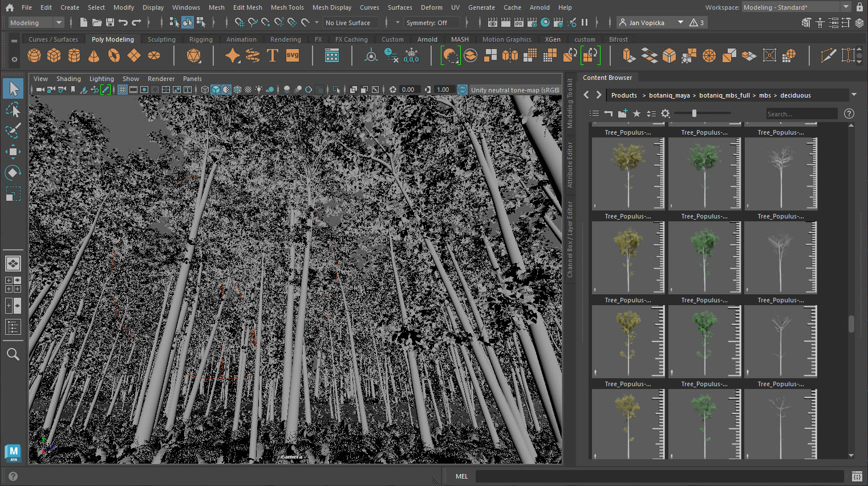Image resolution: width=868 pixels, height=486 pixels.
Task: Click the Content Browser back arrow
Action: tap(586, 95)
